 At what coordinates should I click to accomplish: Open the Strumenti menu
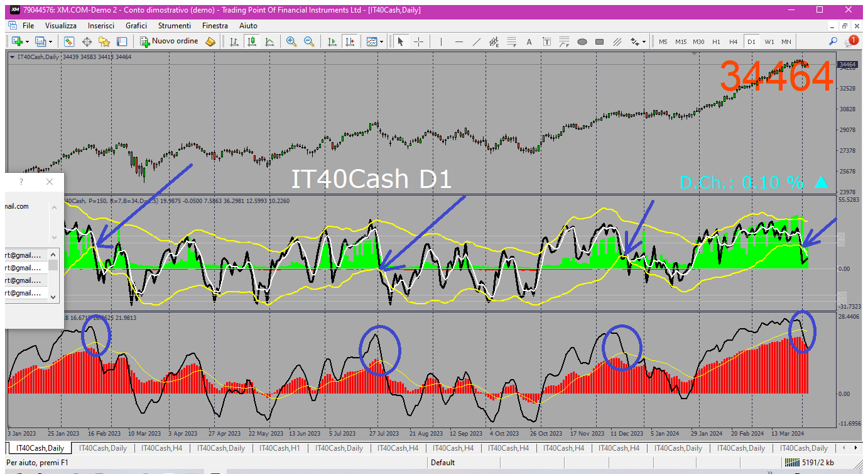(x=175, y=26)
